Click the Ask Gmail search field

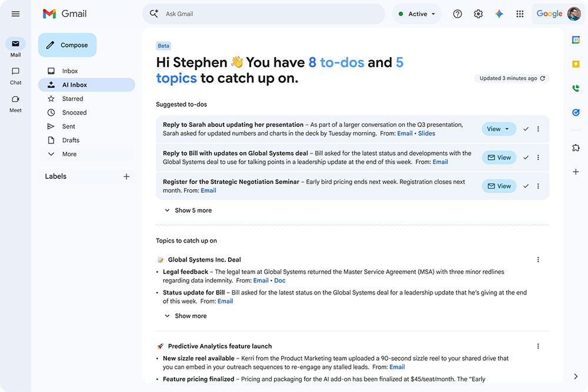[x=265, y=13]
